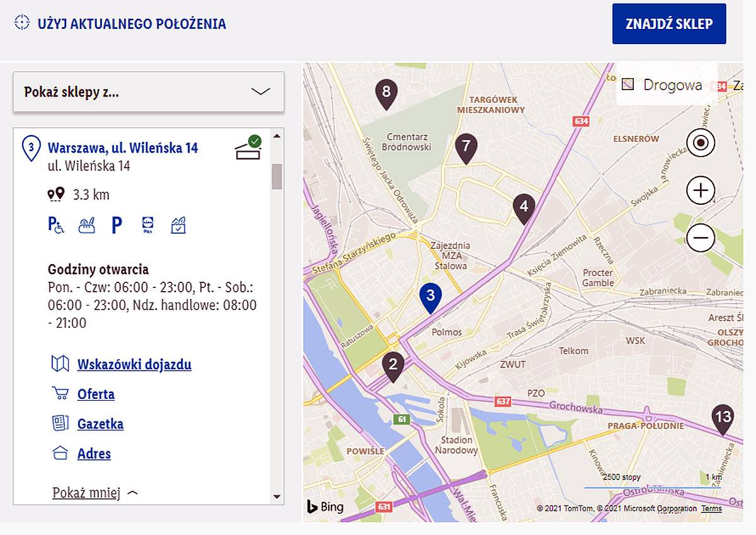The image size is (756, 535).
Task: Open the 'Pokaż sklepy z...' filter dropdown
Action: (149, 92)
